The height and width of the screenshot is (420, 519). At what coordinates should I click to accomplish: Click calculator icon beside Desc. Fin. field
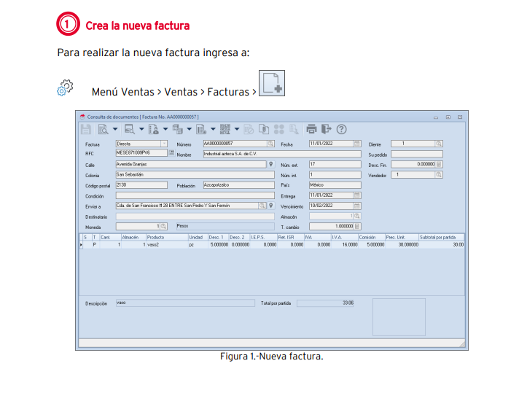pyautogui.click(x=439, y=165)
